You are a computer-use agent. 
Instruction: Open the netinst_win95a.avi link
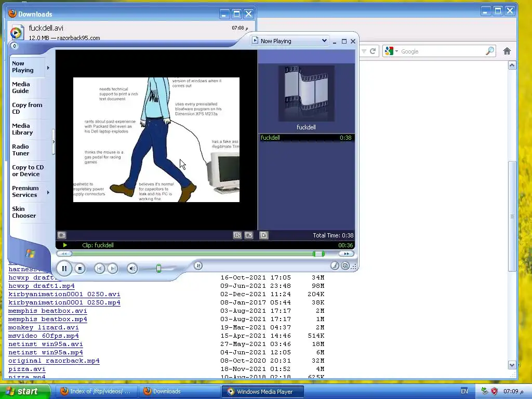[x=46, y=344]
